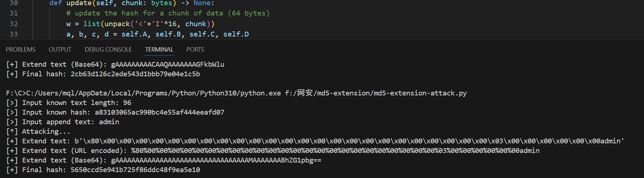This screenshot has height=178, width=644.
Task: Click the URL encoded extend text output
Action: point(335,151)
